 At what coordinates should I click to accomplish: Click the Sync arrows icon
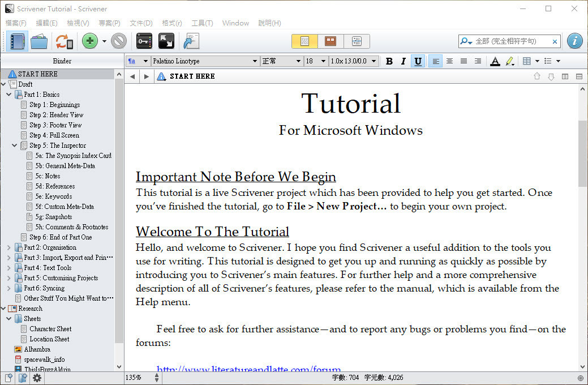click(63, 41)
